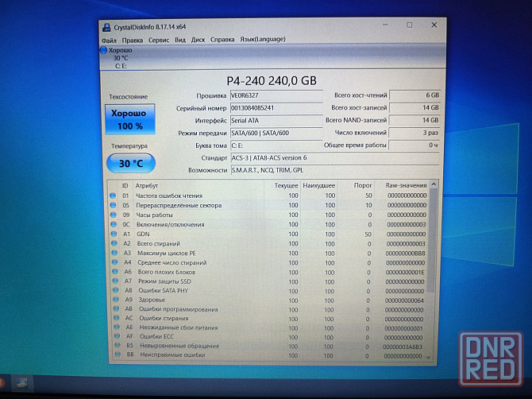Click the Число включений value 3 раз
The image size is (532, 399).
click(x=414, y=133)
